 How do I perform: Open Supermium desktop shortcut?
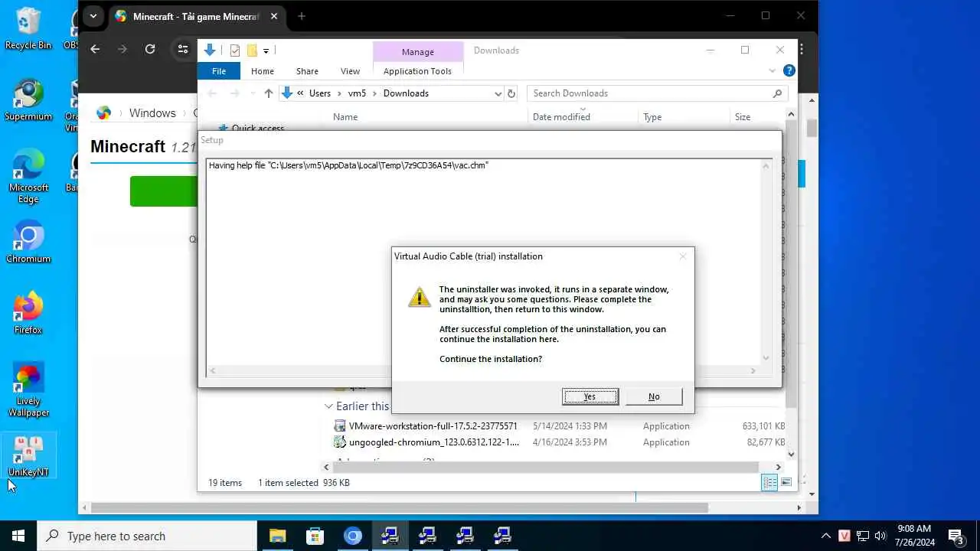pos(28,100)
